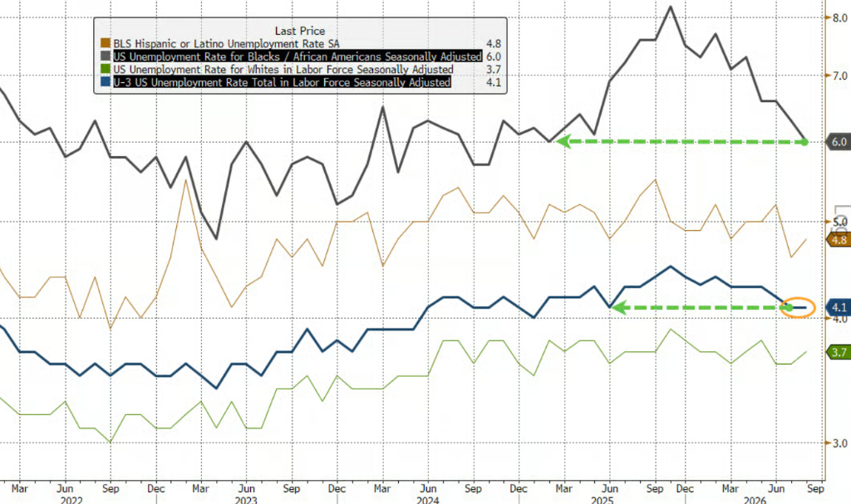Select 'US Unemployment Rate for Whites in Labor Force' legend row
This screenshot has height=504, width=851.
[301, 70]
